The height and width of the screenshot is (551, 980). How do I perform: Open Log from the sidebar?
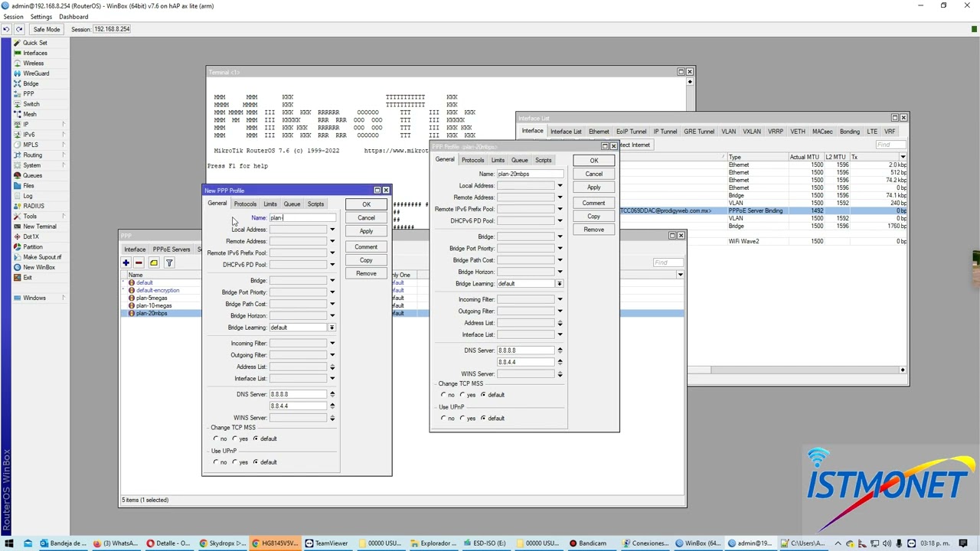point(28,196)
